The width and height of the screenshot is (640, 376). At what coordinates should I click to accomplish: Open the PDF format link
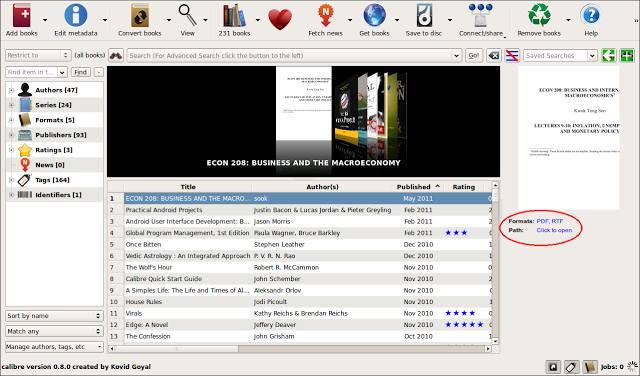click(542, 221)
